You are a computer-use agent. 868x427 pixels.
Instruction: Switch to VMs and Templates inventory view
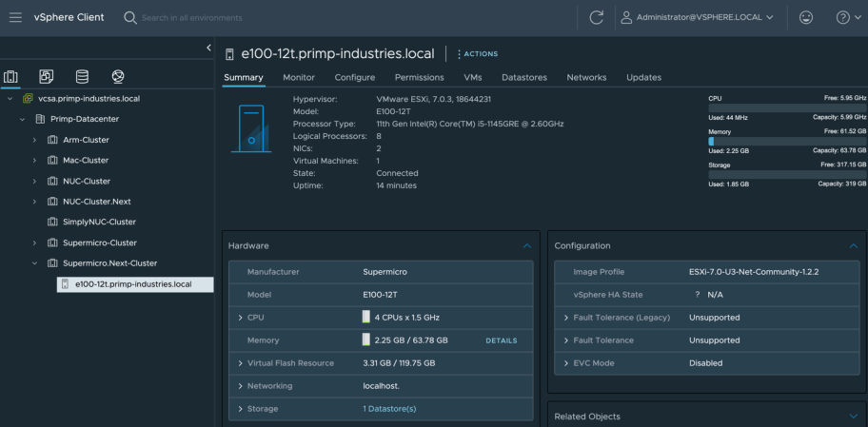point(47,76)
